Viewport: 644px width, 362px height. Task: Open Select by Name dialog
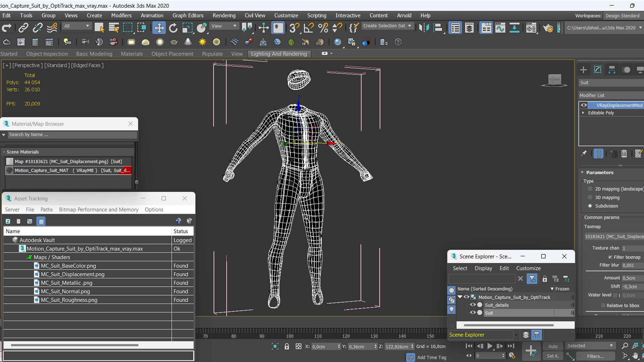tap(114, 28)
